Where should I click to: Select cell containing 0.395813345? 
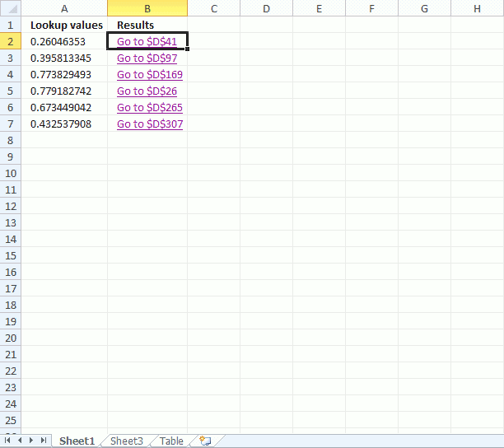pyautogui.click(x=64, y=58)
